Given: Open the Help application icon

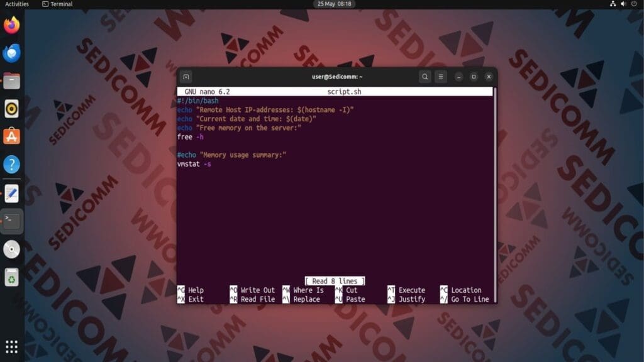Looking at the screenshot, I should (11, 165).
